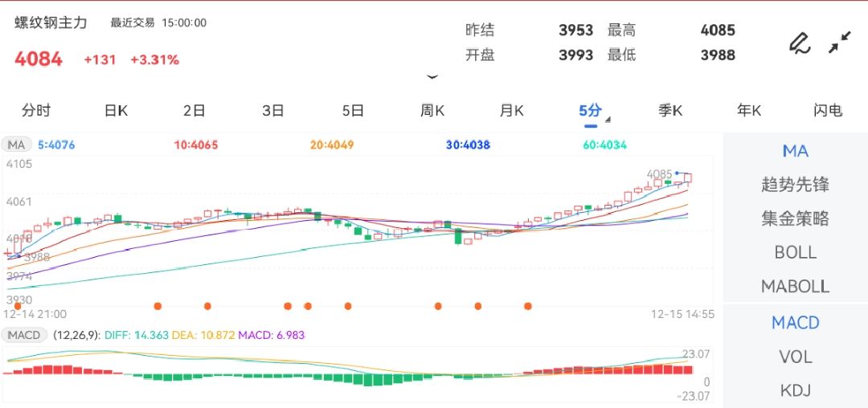Image resolution: width=868 pixels, height=408 pixels.
Task: Click the MA 10:4065 value
Action: point(196,145)
